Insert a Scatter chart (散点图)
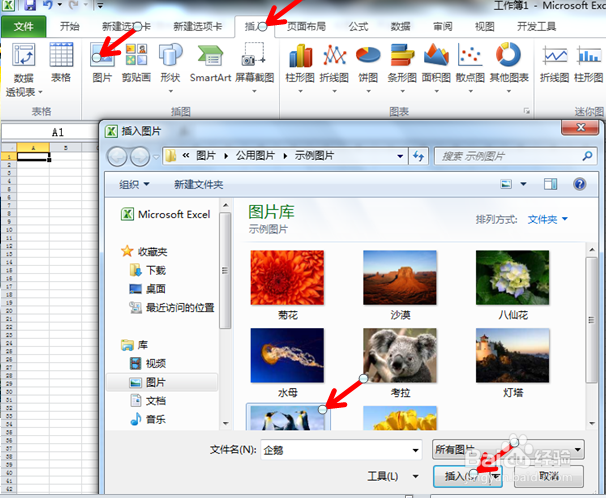This screenshot has height=498, width=606. 470,68
